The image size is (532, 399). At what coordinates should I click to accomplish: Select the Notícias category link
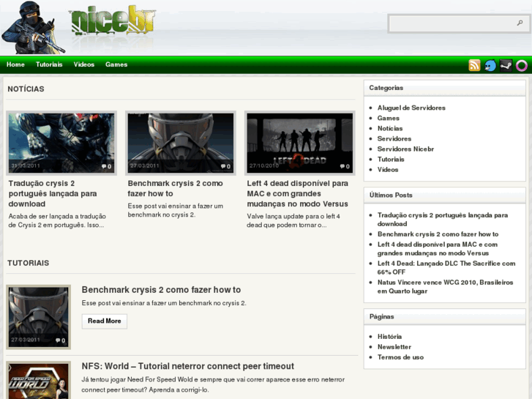(x=390, y=128)
